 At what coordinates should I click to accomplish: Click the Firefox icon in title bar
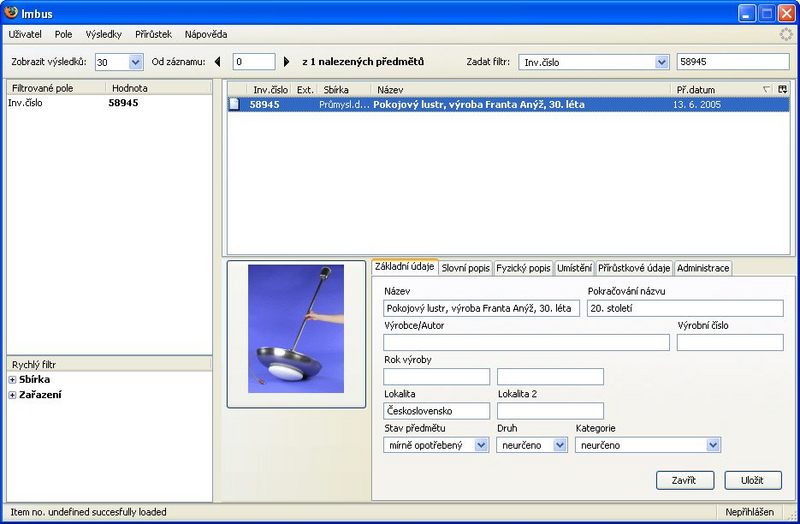point(11,13)
